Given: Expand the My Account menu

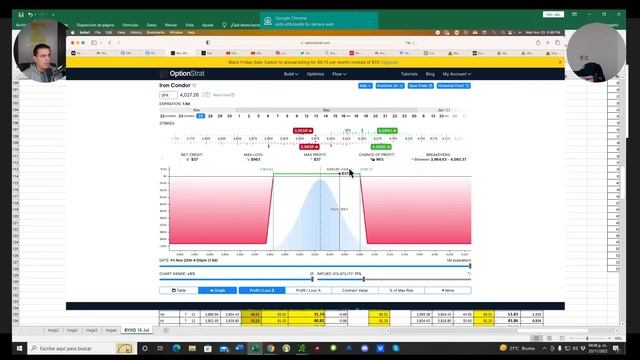Looking at the screenshot, I should tap(457, 74).
